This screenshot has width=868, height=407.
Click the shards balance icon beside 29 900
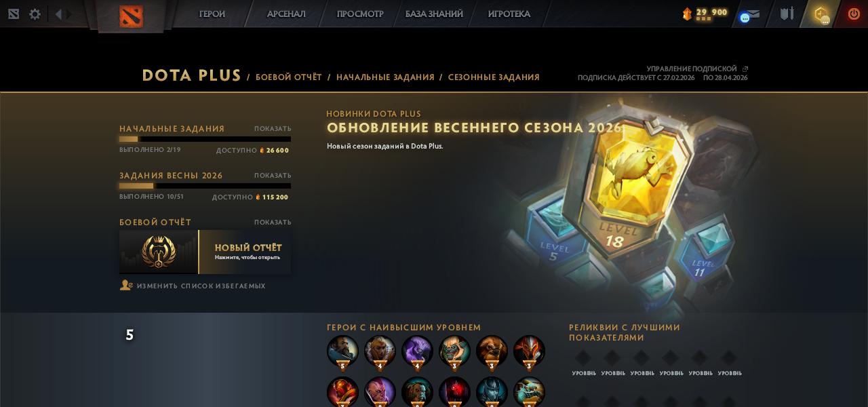(x=687, y=14)
